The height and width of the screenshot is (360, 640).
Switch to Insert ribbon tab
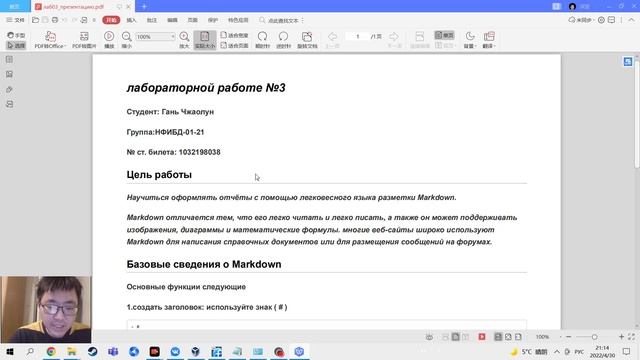pyautogui.click(x=131, y=20)
